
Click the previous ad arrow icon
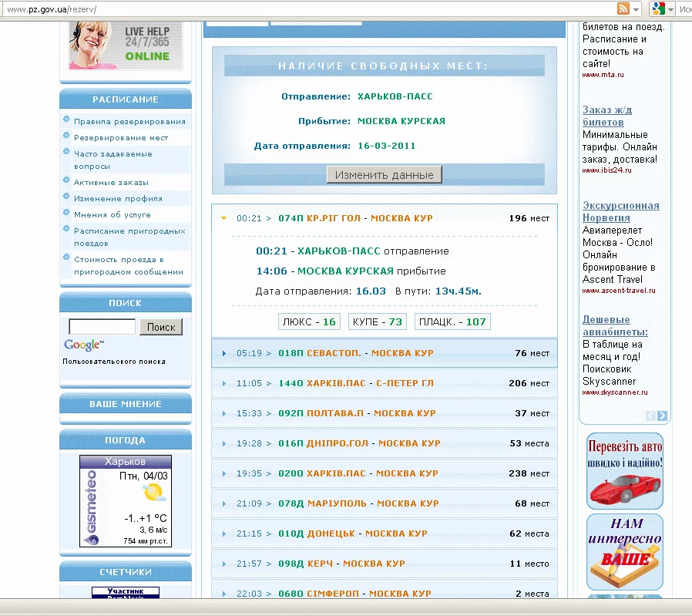pos(650,416)
